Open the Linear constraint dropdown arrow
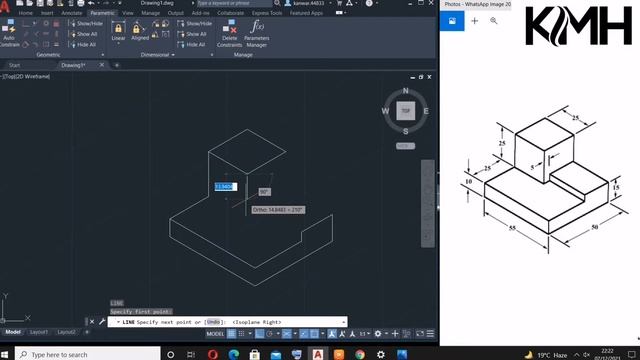The height and width of the screenshot is (360, 640). coord(118,43)
